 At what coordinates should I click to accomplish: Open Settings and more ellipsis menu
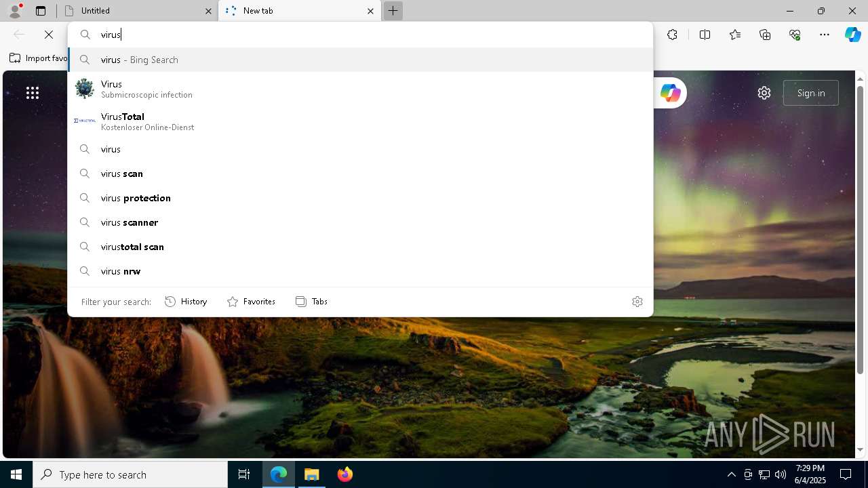click(x=825, y=35)
